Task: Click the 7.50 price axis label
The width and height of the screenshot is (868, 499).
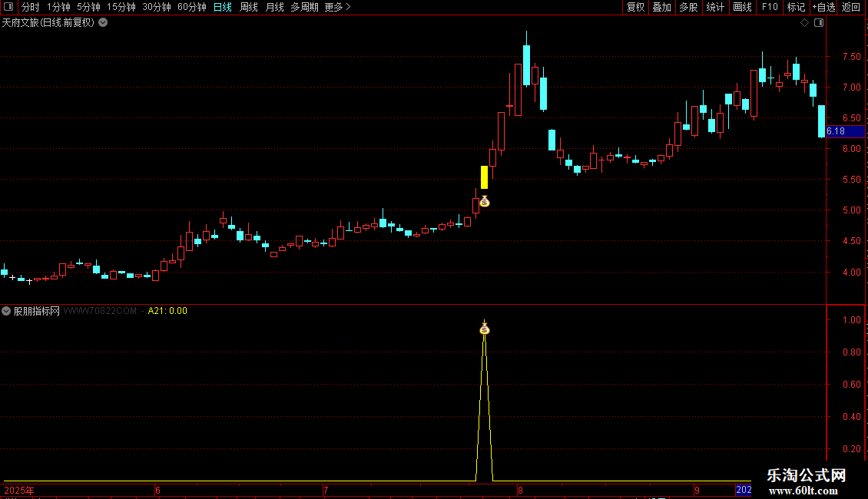Action: click(851, 57)
